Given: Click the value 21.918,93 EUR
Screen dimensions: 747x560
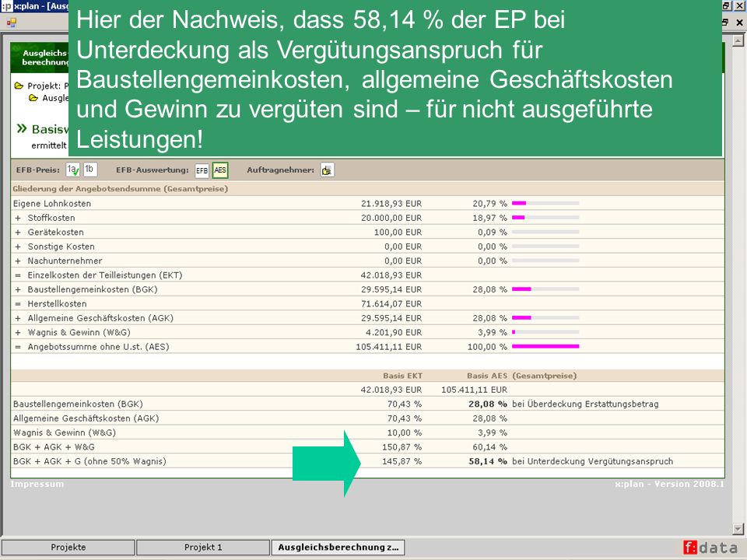Looking at the screenshot, I should pos(391,203).
